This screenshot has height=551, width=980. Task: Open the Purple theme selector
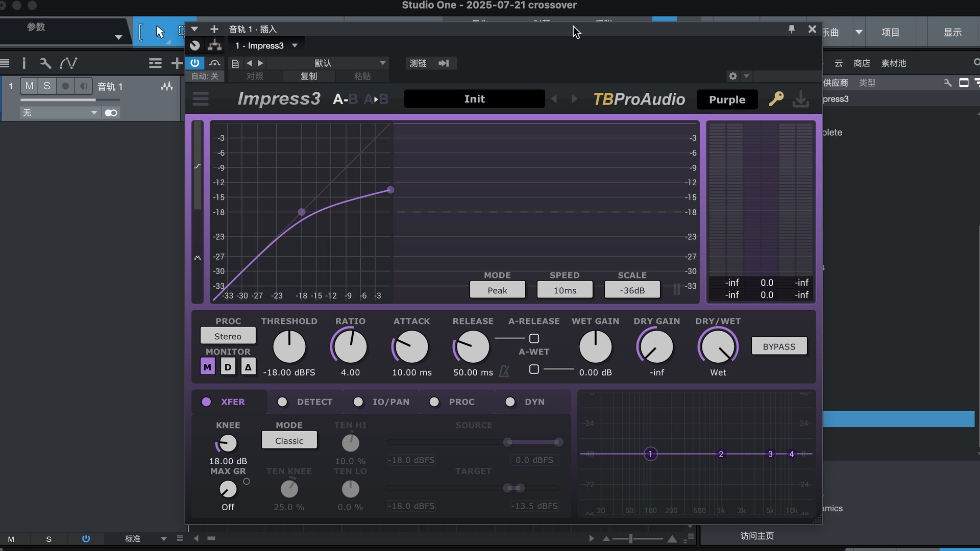point(727,99)
